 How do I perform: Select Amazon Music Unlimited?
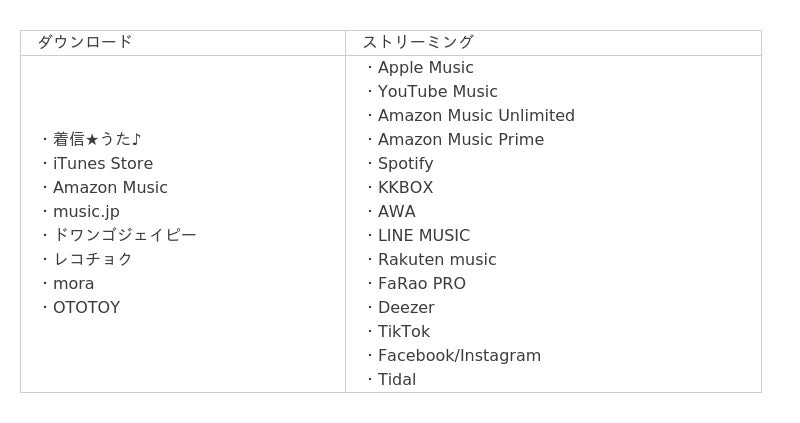[x=477, y=115]
